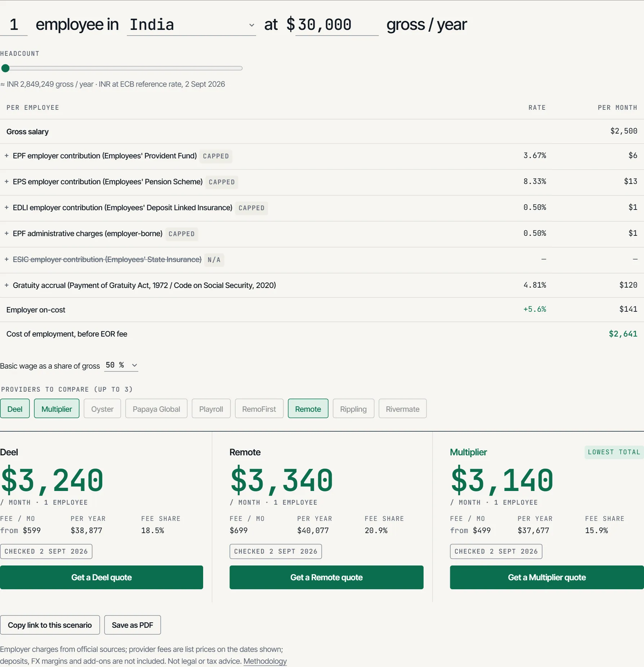
Task: Click the Multiplier CHECKED 2 SEPT 2026 tag
Action: click(x=496, y=551)
